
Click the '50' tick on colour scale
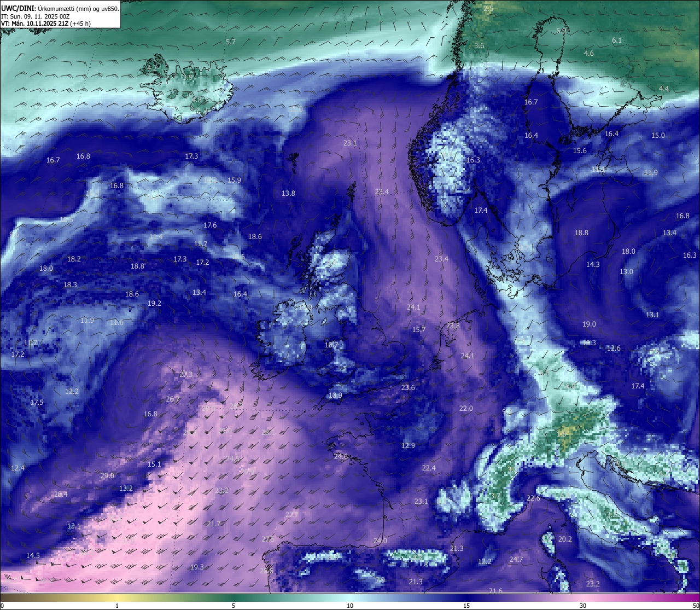click(695, 605)
